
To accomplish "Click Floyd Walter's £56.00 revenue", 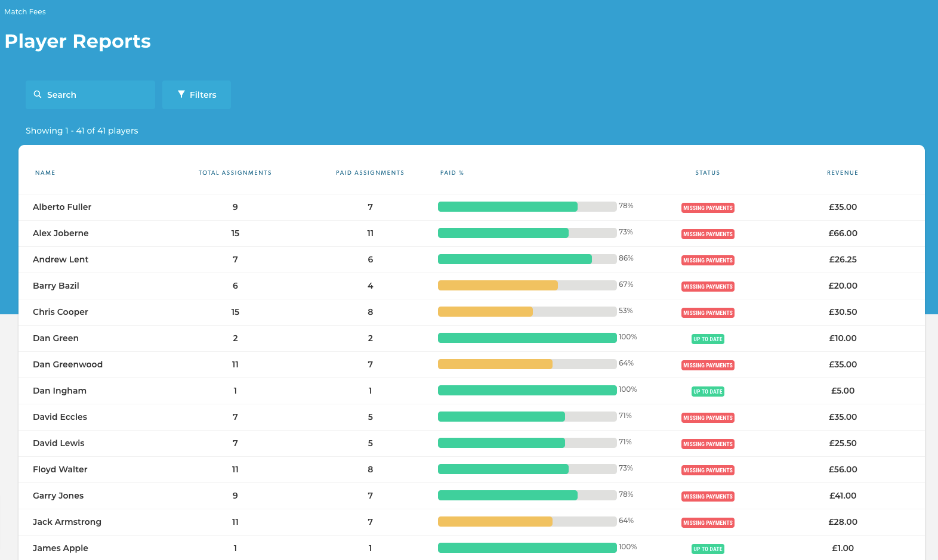I will click(x=843, y=469).
